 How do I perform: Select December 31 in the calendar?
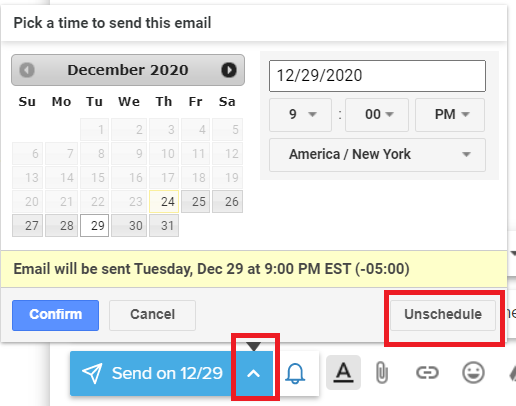pyautogui.click(x=164, y=226)
